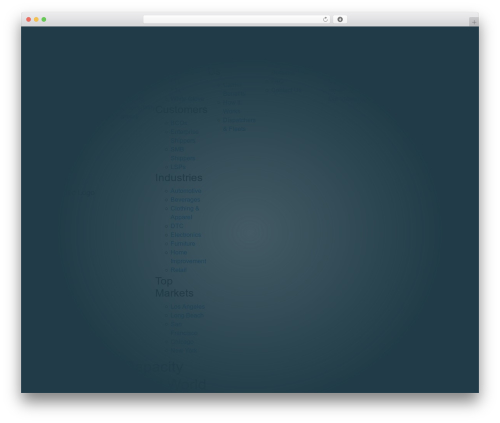This screenshot has height=423, width=500.
Task: Open the Dispatchers & Fleets link
Action: pos(239,124)
